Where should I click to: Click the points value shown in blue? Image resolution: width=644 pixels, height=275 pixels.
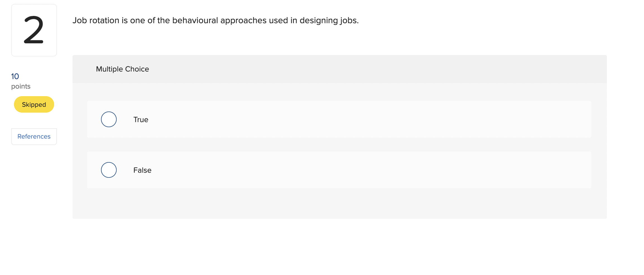(x=15, y=76)
